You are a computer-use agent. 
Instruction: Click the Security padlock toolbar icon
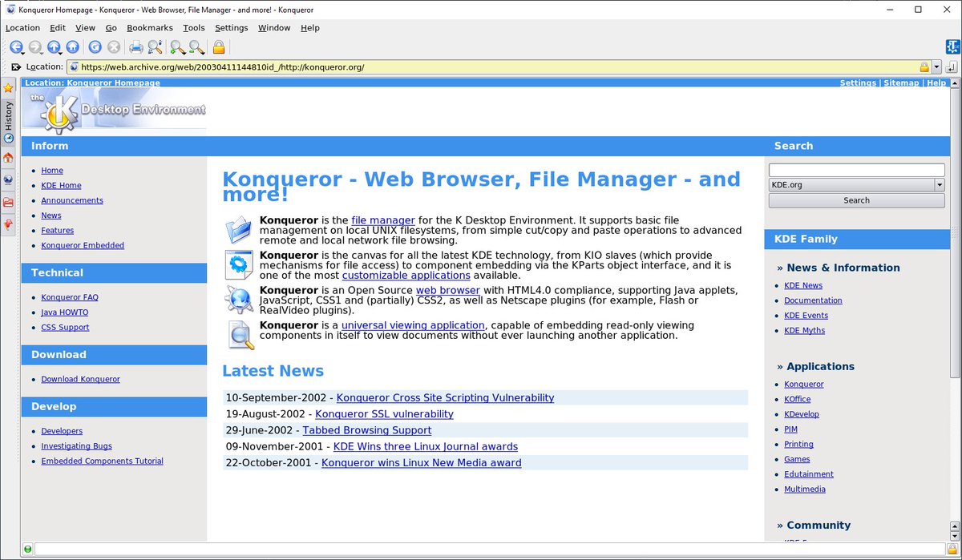218,47
